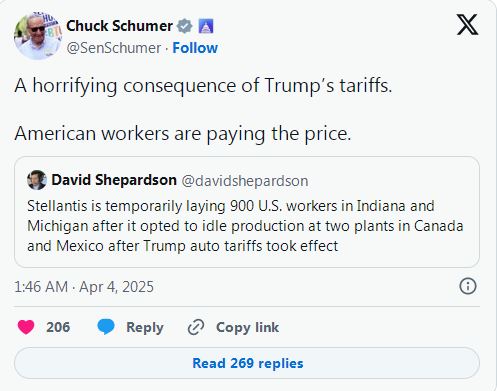
Task: Click the Reply label
Action: [x=145, y=328]
